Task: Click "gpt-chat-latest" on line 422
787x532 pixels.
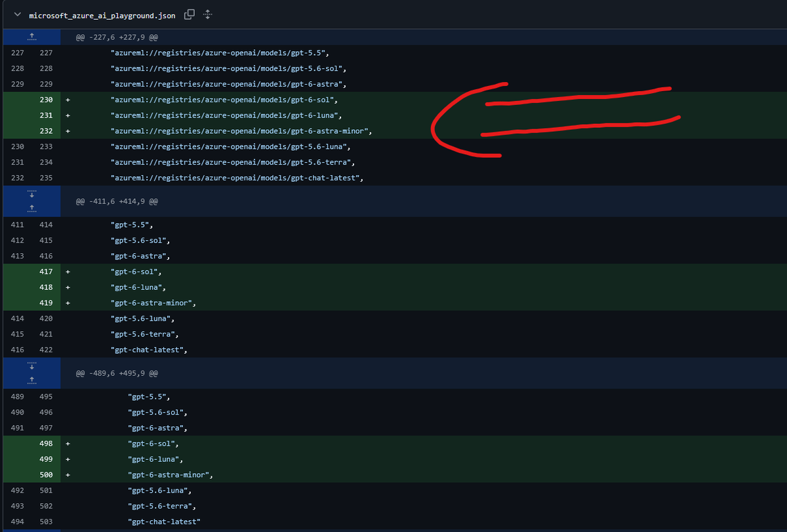Action: pyautogui.click(x=150, y=350)
